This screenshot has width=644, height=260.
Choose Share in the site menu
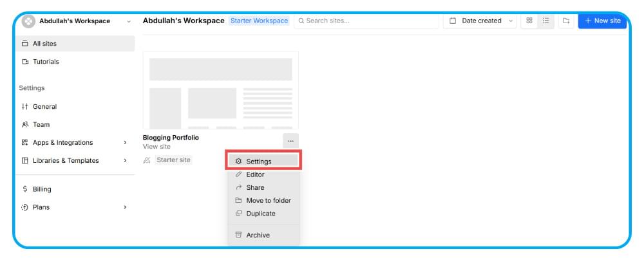coord(263,187)
